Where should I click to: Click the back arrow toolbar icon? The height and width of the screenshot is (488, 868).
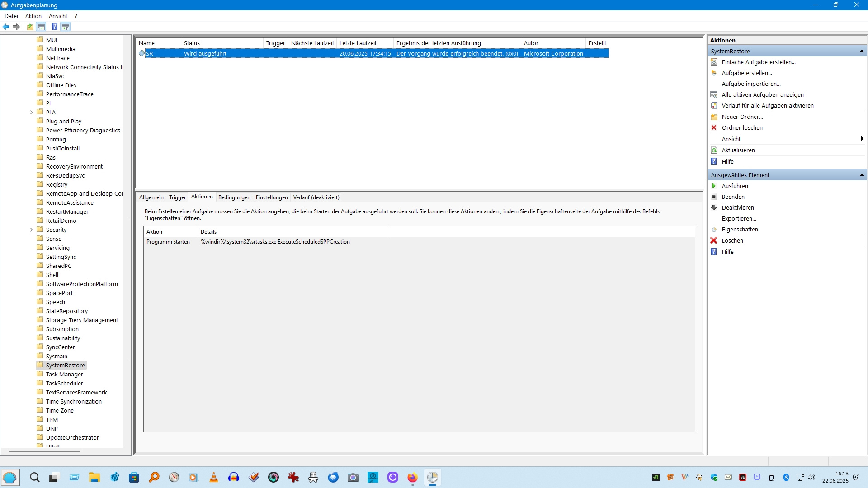6,27
